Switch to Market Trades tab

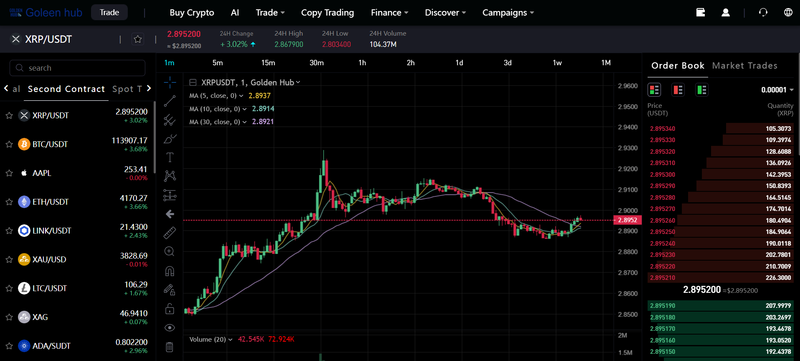pyautogui.click(x=744, y=66)
